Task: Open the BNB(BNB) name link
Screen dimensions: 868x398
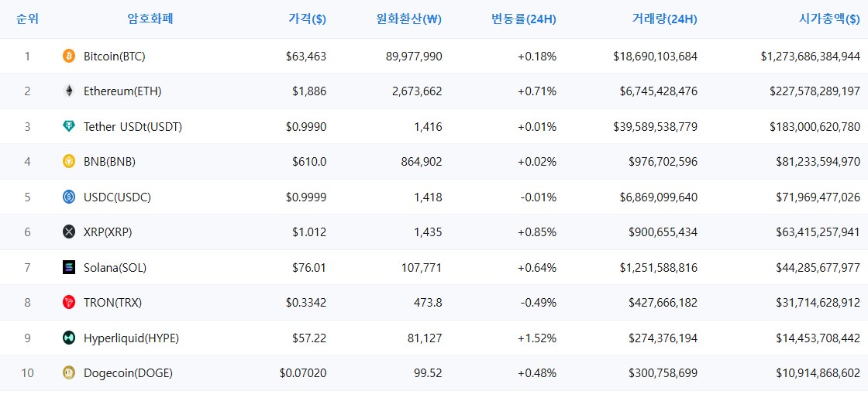Action: [109, 161]
